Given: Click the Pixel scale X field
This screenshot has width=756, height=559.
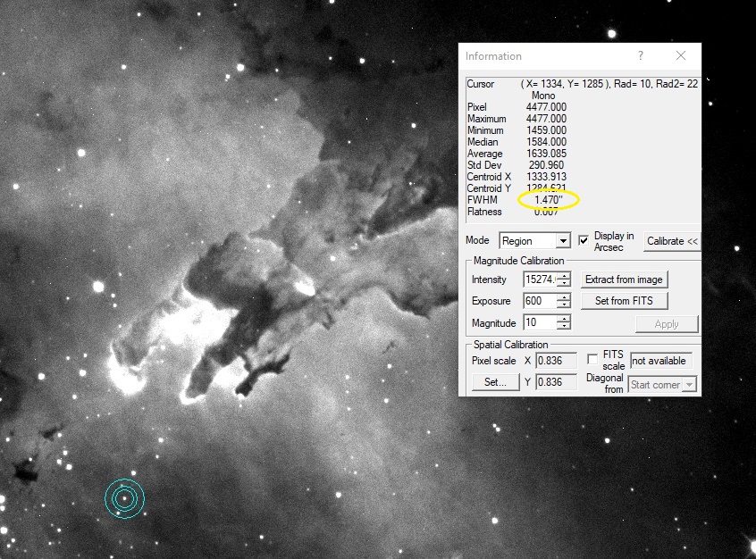Looking at the screenshot, I should [x=556, y=361].
